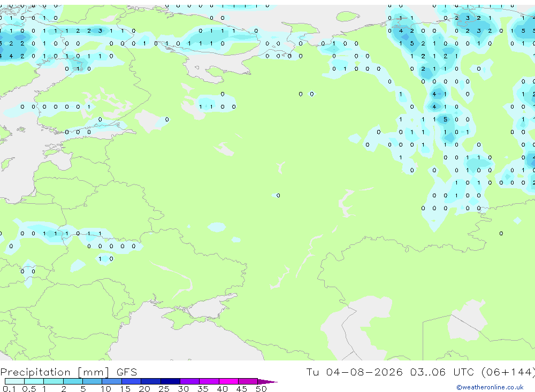Select the 0.5–1 mm legend color segment
This screenshot has height=392, width=535.
coord(34,381)
